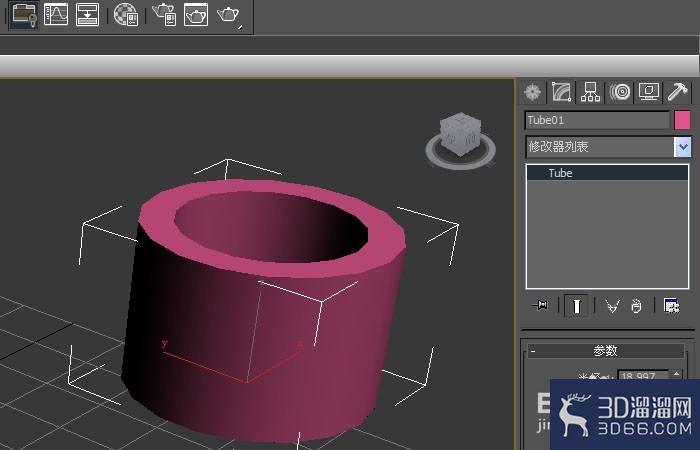Open the Manage Layers toolbar icon
This screenshot has height=450, width=700.
24,14
